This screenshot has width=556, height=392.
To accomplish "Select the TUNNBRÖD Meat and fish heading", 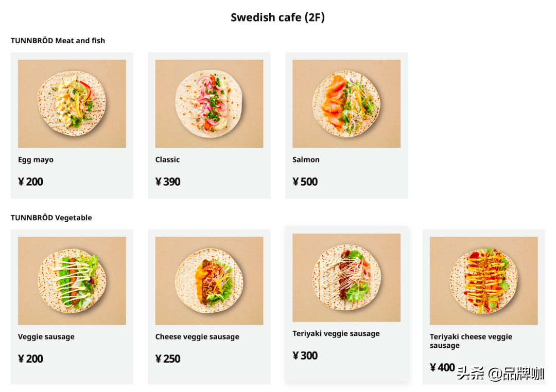I will point(58,41).
